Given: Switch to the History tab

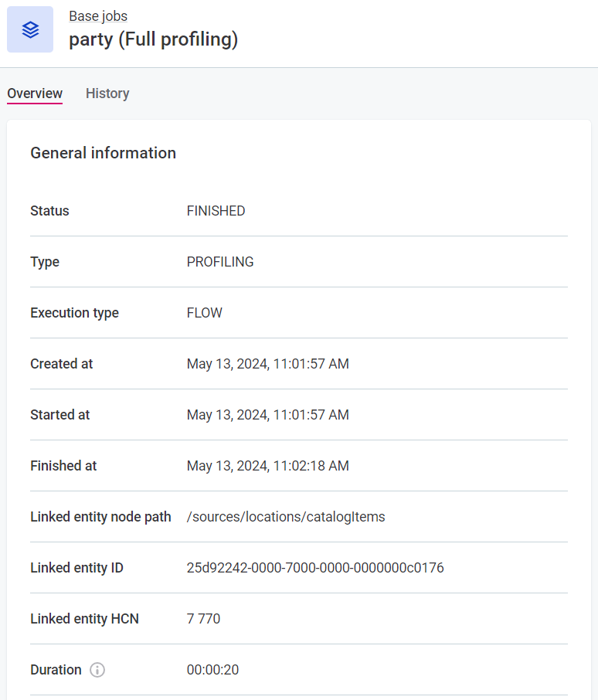Looking at the screenshot, I should [x=107, y=93].
